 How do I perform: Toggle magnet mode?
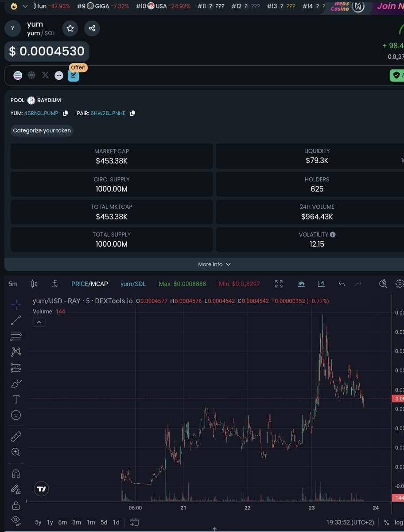pos(16,473)
